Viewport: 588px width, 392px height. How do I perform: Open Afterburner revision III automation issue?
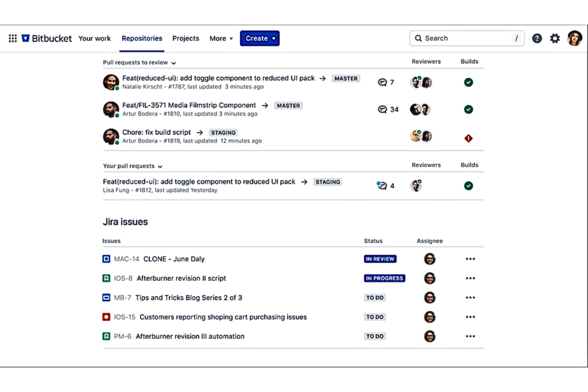tap(190, 336)
